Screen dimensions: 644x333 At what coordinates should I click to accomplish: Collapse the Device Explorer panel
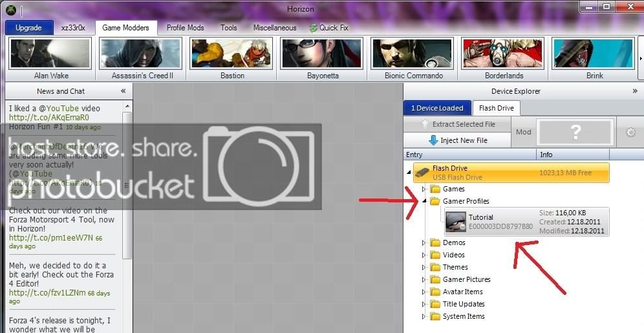pyautogui.click(x=635, y=91)
